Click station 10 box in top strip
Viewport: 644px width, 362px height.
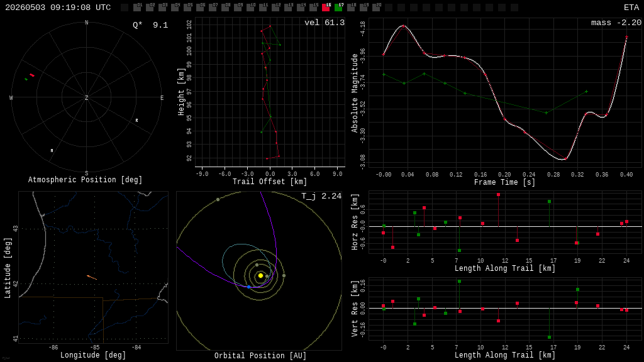tap(250, 7)
